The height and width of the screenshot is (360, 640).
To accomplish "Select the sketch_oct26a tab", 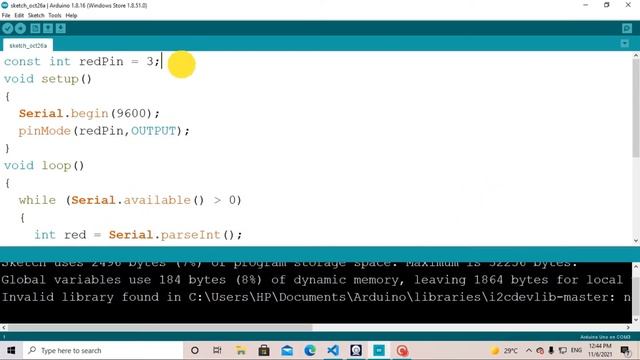I will click(28, 45).
